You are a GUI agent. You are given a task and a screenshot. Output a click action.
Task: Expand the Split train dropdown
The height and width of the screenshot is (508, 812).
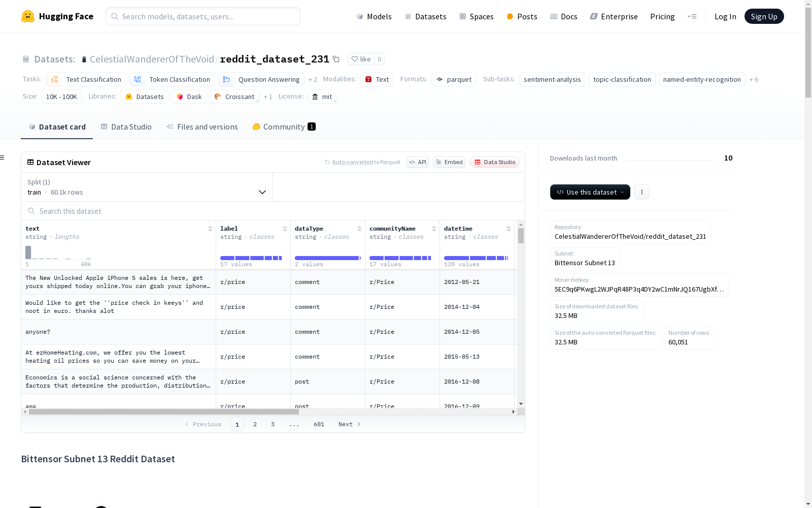click(147, 187)
